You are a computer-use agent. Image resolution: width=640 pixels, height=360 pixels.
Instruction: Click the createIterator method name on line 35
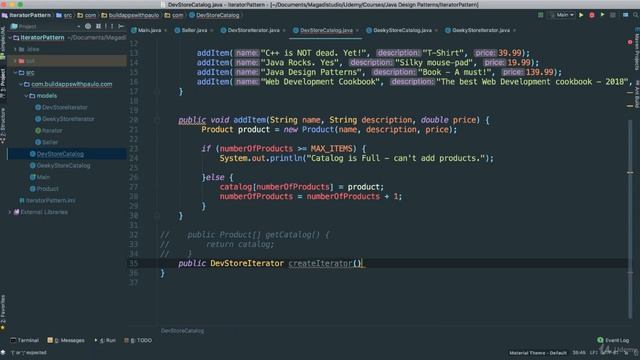pyautogui.click(x=320, y=263)
